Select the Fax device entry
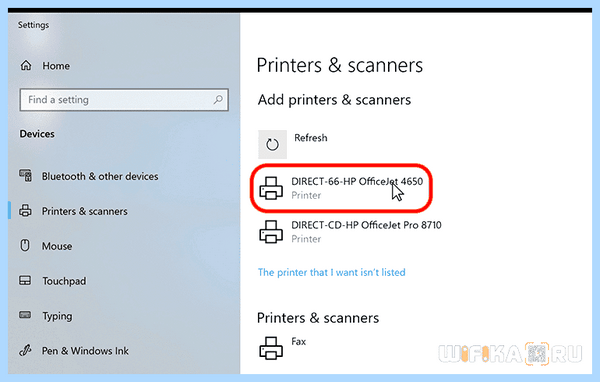The height and width of the screenshot is (382, 600). tap(283, 348)
